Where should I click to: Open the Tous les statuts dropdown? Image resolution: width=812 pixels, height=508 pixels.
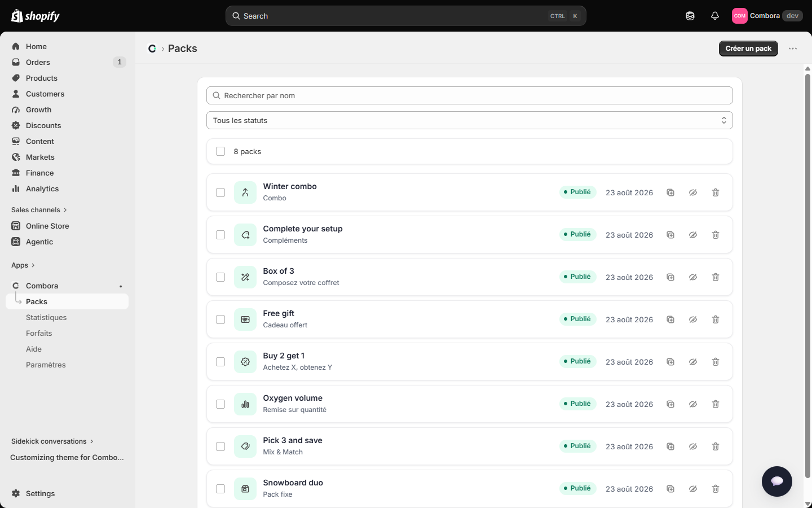470,120
